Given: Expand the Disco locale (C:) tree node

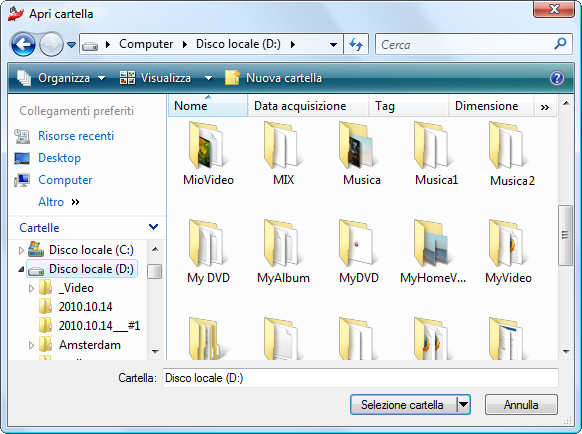Looking at the screenshot, I should pyautogui.click(x=21, y=251).
